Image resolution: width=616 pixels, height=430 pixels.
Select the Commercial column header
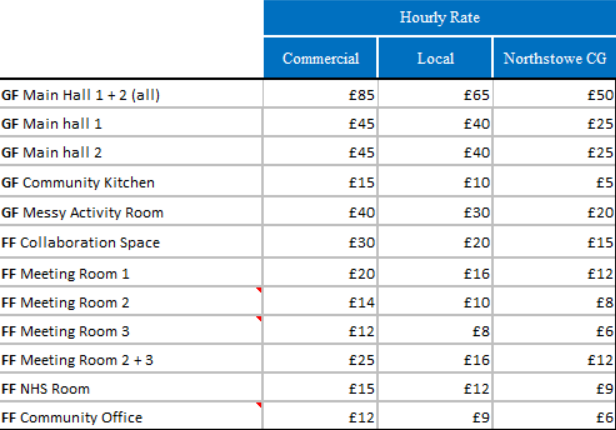pyautogui.click(x=321, y=58)
